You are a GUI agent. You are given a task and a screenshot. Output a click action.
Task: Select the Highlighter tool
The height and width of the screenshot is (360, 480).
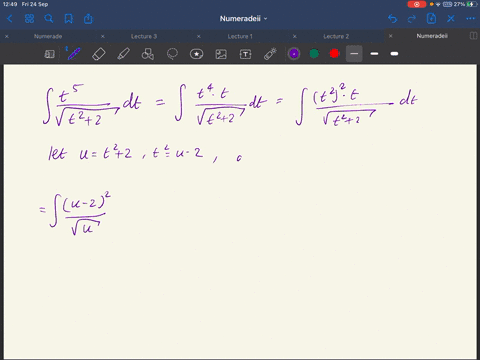(x=123, y=54)
